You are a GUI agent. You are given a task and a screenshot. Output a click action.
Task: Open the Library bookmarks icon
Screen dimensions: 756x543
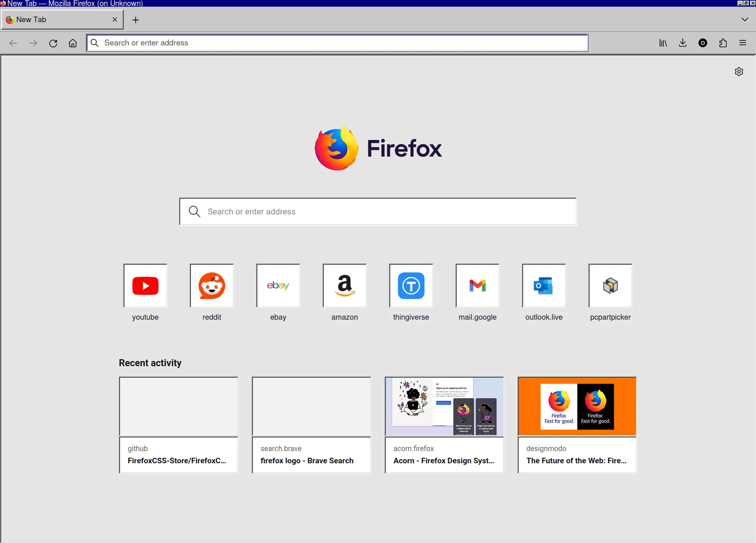(x=663, y=43)
